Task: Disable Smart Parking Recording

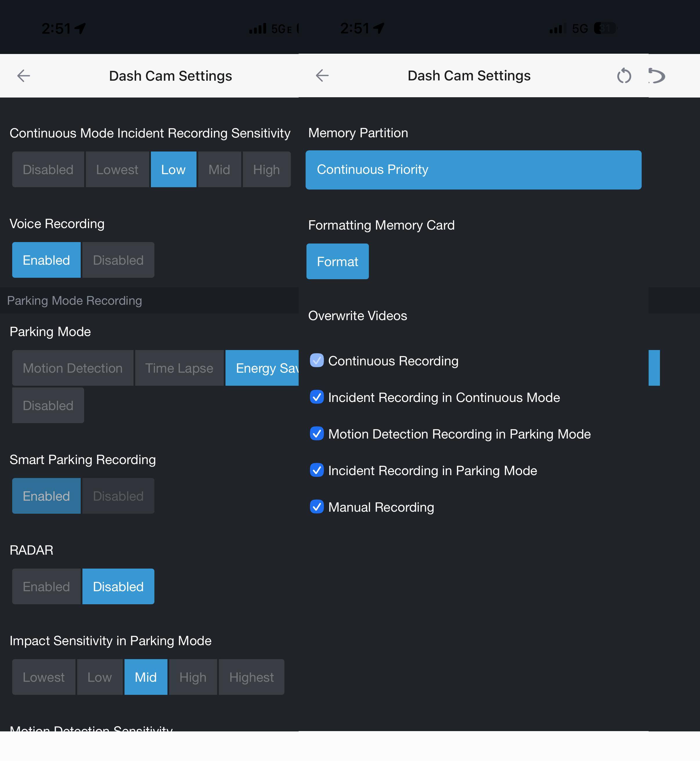Action: 118,496
